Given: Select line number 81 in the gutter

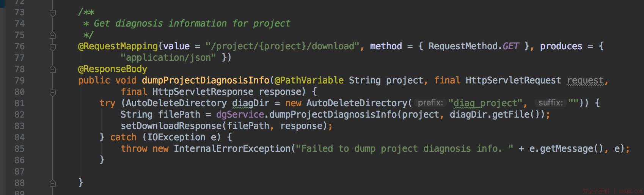Looking at the screenshot, I should coord(19,103).
